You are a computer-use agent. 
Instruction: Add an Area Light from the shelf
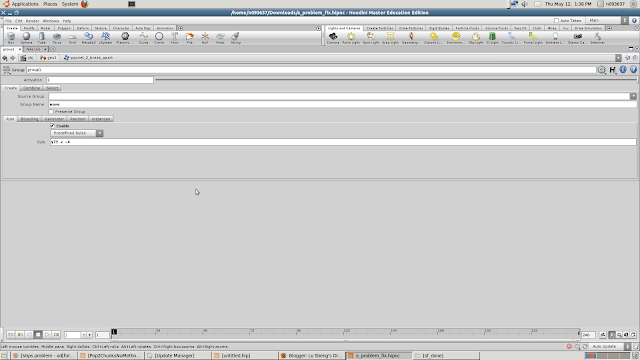coord(390,38)
